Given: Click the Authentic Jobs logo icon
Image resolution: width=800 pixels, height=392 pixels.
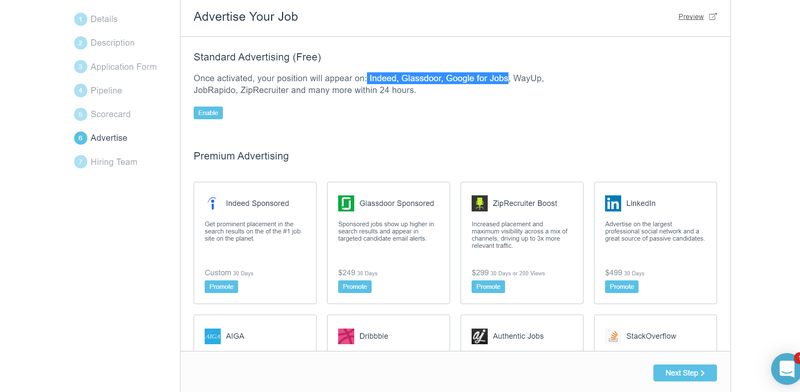Looking at the screenshot, I should [x=480, y=336].
